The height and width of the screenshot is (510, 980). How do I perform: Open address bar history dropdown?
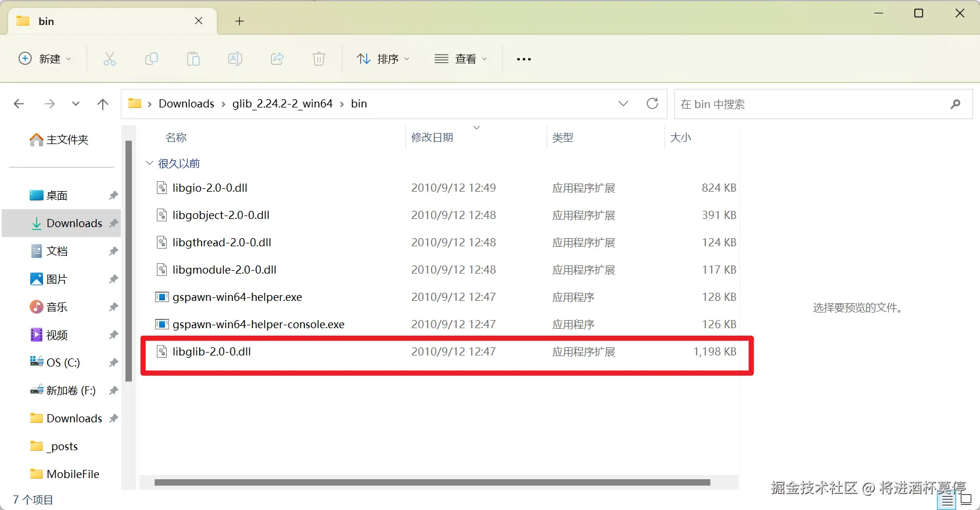pyautogui.click(x=623, y=103)
